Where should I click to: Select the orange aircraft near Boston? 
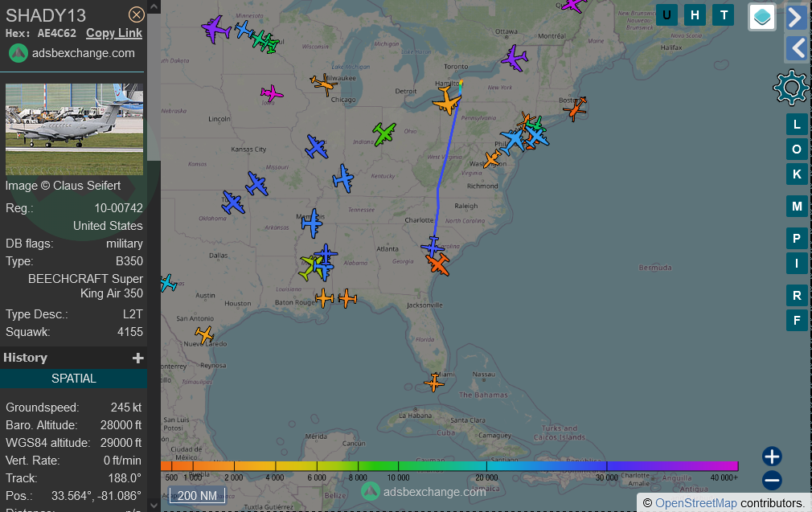click(575, 109)
